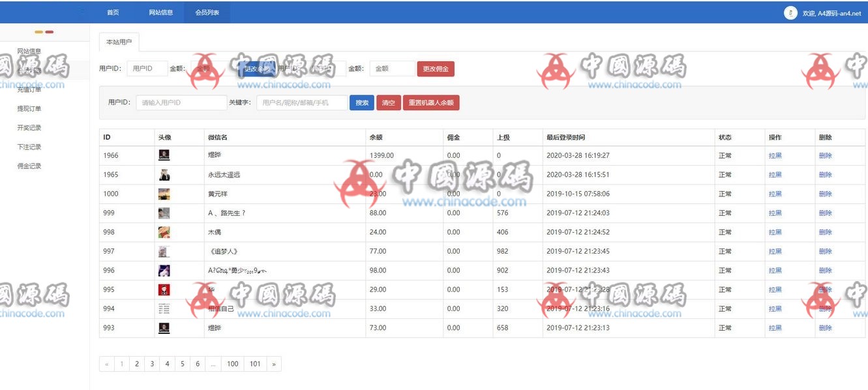Open 佣金记录 in the left sidebar
Image resolution: width=868 pixels, height=390 pixels.
(x=29, y=166)
